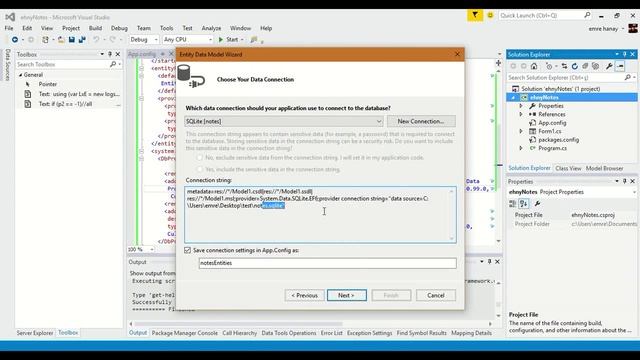The width and height of the screenshot is (640, 360).
Task: Select App.config in Solution Explorer
Action: click(x=552, y=123)
